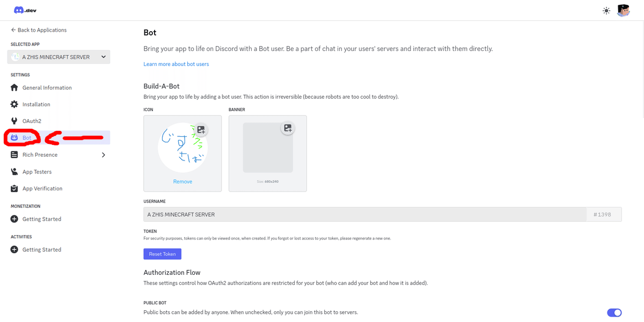
Task: Open Learn more about bot users link
Action: [176, 64]
